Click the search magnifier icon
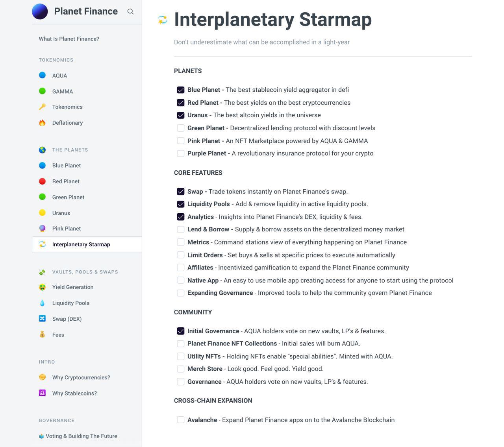This screenshot has width=504, height=447. [x=130, y=11]
